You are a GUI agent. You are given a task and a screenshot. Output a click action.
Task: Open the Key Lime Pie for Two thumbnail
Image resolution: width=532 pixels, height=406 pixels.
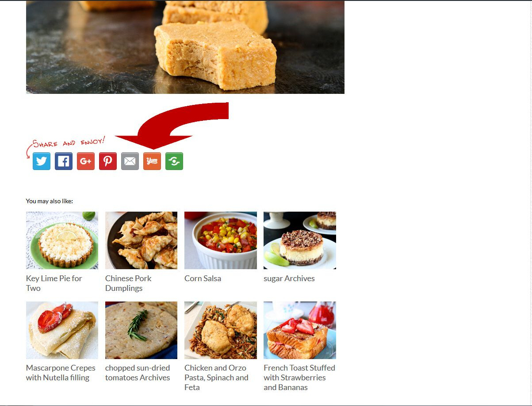click(62, 240)
